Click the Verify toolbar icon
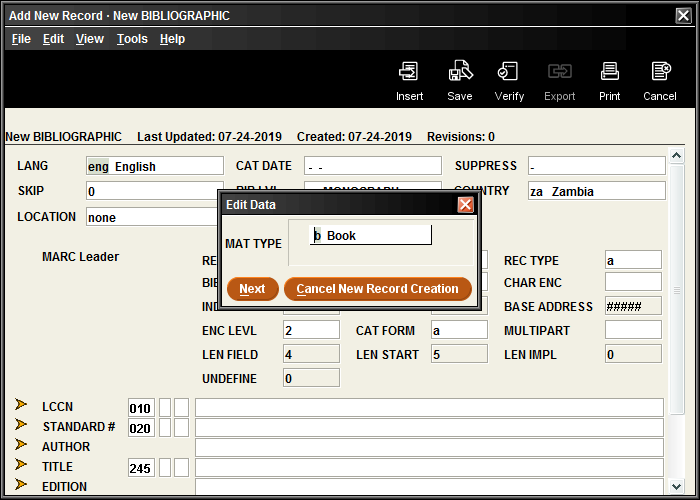 pos(508,71)
